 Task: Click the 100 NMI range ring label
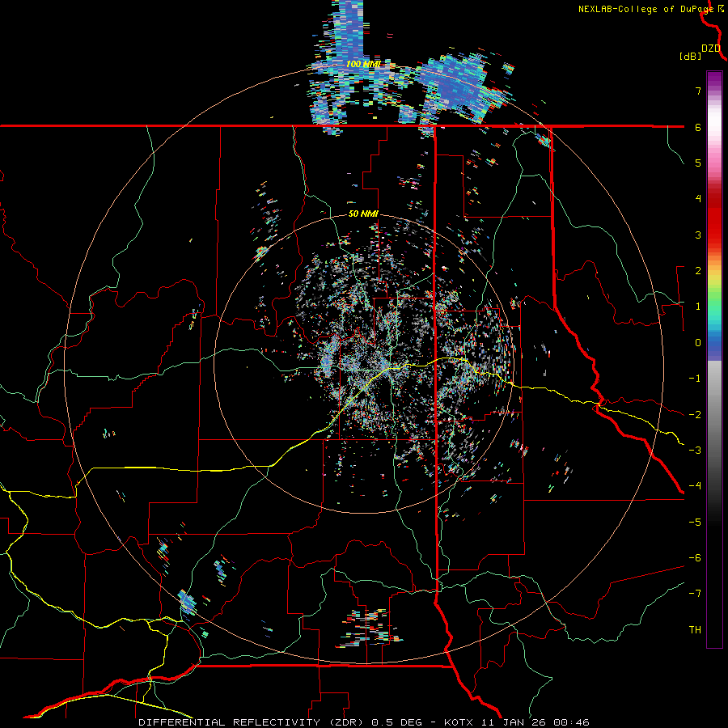363,64
